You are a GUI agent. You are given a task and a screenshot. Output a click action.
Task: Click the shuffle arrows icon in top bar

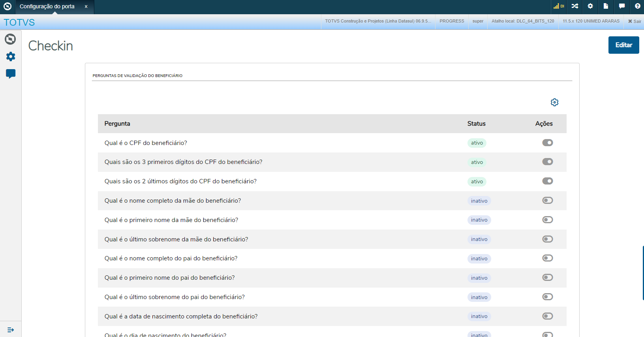click(x=575, y=6)
